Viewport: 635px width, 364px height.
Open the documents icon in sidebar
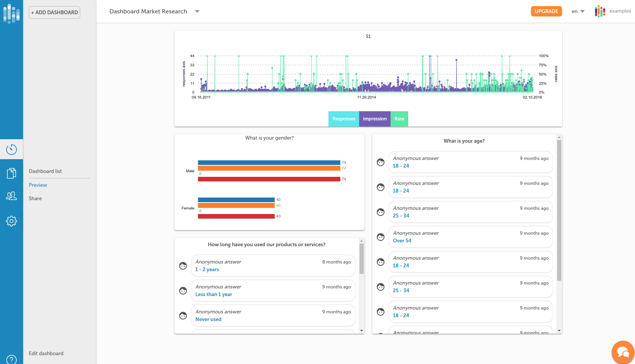click(12, 173)
